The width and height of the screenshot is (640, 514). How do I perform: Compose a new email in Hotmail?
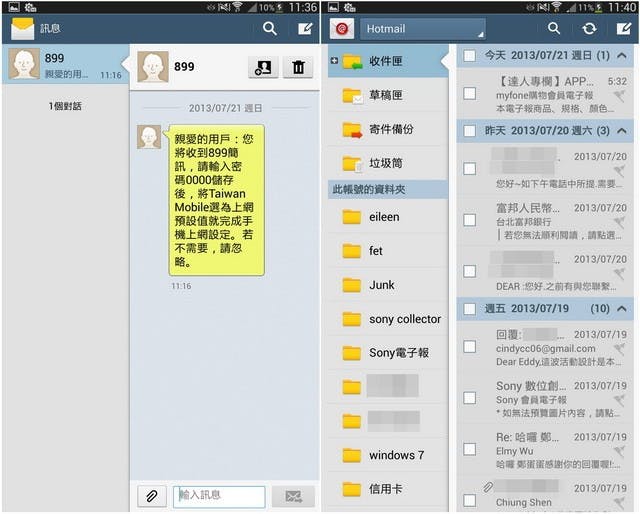coord(624,29)
